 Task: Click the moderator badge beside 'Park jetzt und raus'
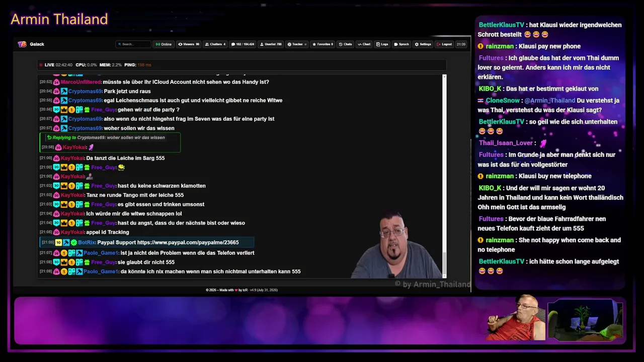pyautogui.click(x=64, y=92)
